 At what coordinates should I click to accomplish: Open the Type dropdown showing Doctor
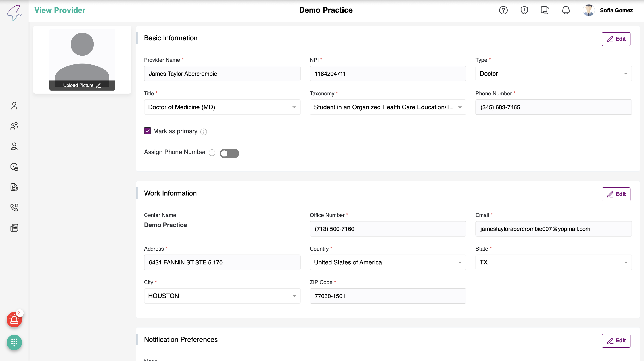coord(553,73)
